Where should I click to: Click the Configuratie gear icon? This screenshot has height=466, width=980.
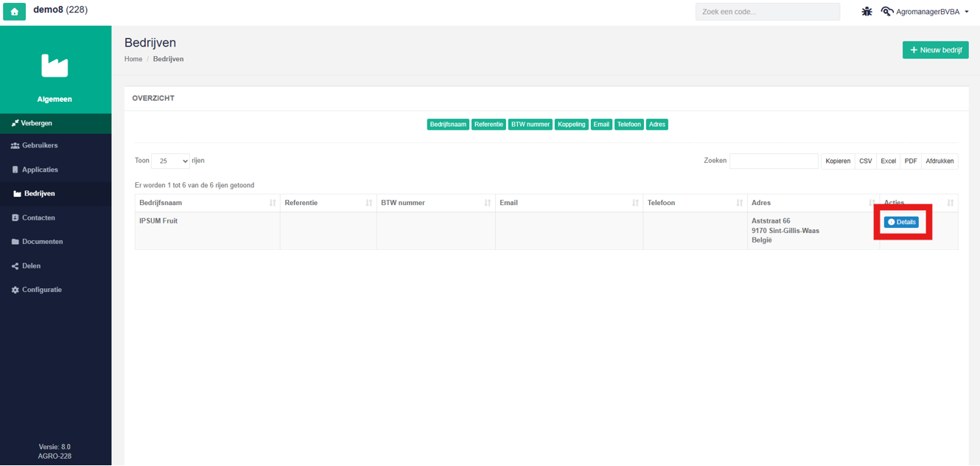pyautogui.click(x=15, y=290)
